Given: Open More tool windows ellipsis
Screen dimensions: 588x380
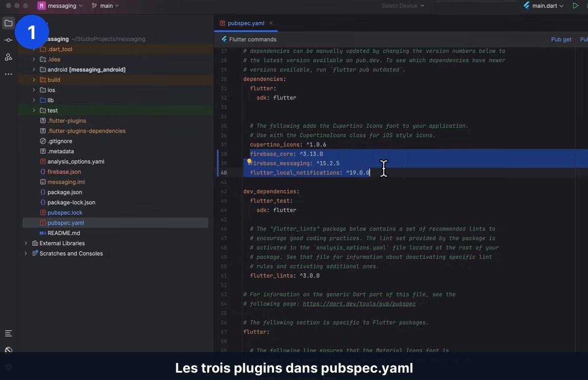Looking at the screenshot, I should [x=8, y=74].
